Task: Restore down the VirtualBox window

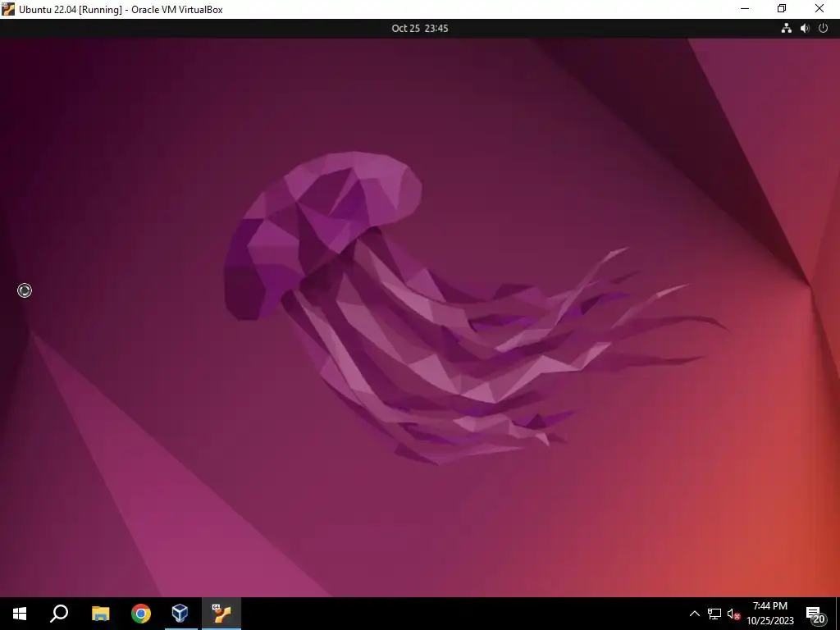Action: (782, 9)
